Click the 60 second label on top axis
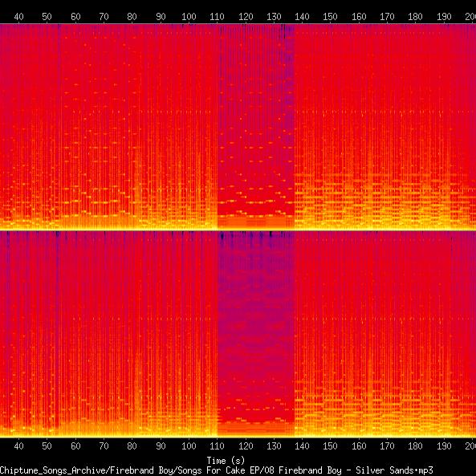 coord(75,17)
